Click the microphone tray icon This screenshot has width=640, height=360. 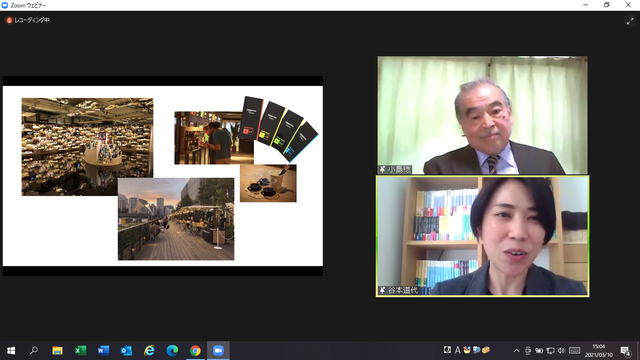pyautogui.click(x=528, y=351)
